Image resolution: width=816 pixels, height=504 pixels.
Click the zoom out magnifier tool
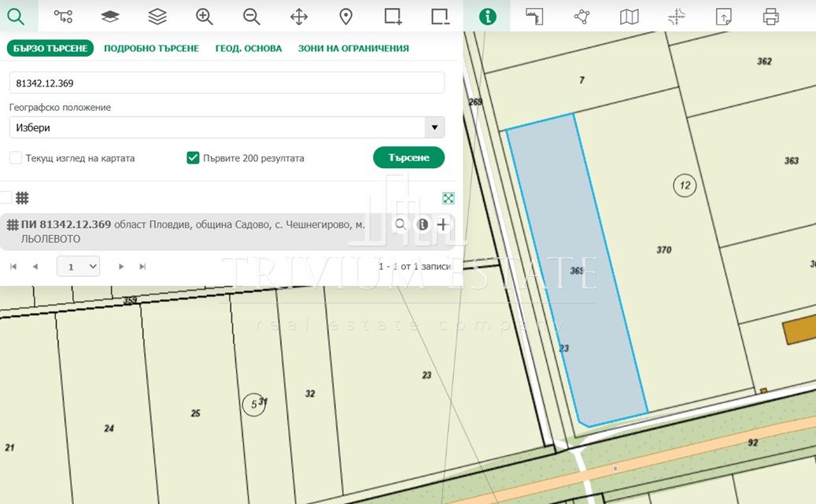[x=252, y=16]
